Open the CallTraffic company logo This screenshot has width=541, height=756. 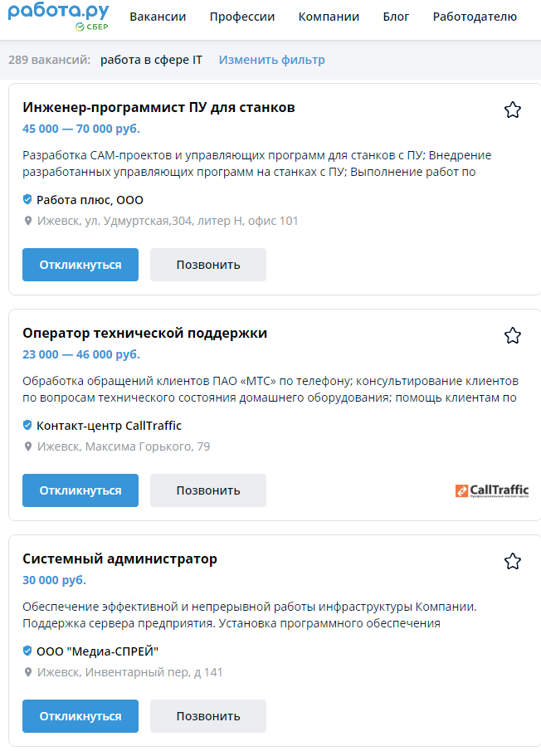(492, 490)
